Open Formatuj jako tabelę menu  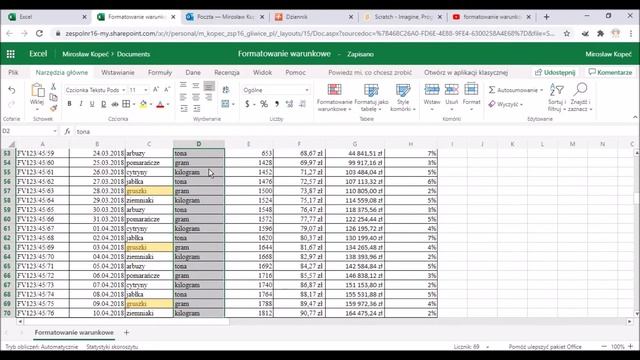(371, 97)
